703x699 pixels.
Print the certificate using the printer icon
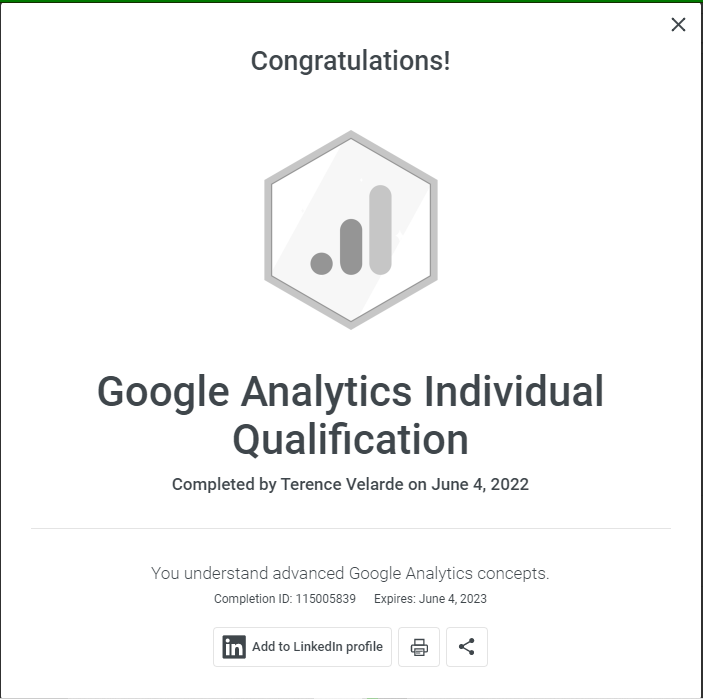pos(419,647)
